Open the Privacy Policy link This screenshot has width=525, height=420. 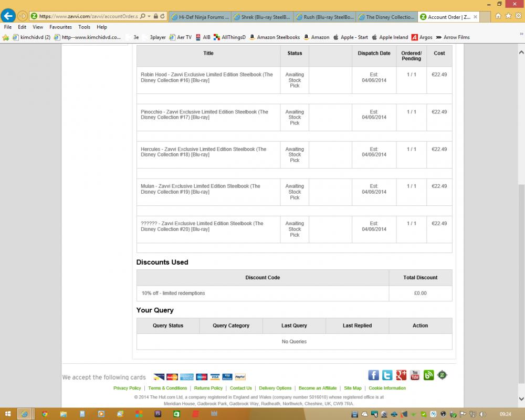coord(127,388)
